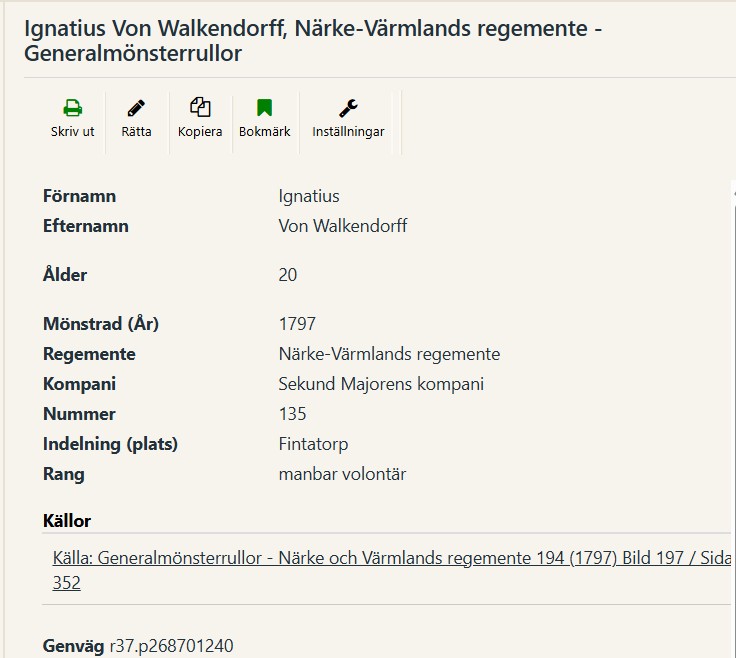
Task: Select the 'Rätta' toolbar label
Action: [136, 132]
